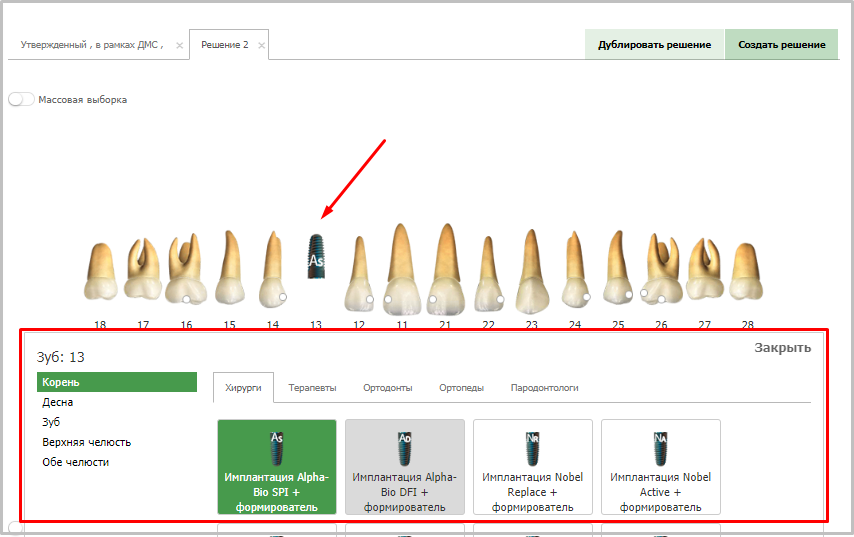
Task: Click the implant on tooth 13
Action: [x=316, y=257]
